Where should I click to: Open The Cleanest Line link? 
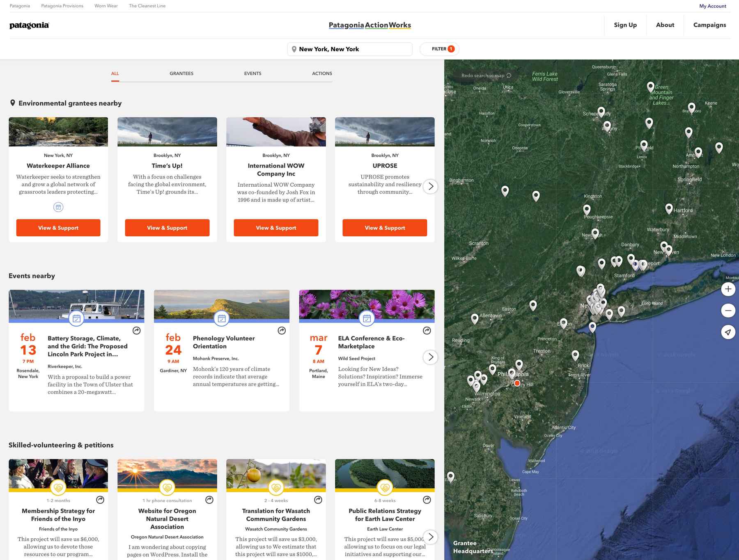tap(147, 6)
